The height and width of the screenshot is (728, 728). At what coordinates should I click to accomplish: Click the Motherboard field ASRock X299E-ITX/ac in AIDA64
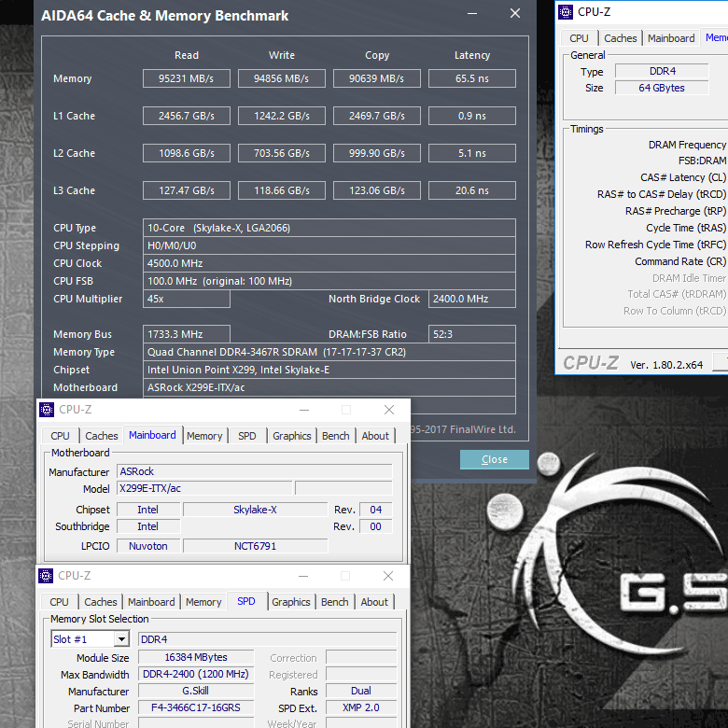(x=329, y=387)
